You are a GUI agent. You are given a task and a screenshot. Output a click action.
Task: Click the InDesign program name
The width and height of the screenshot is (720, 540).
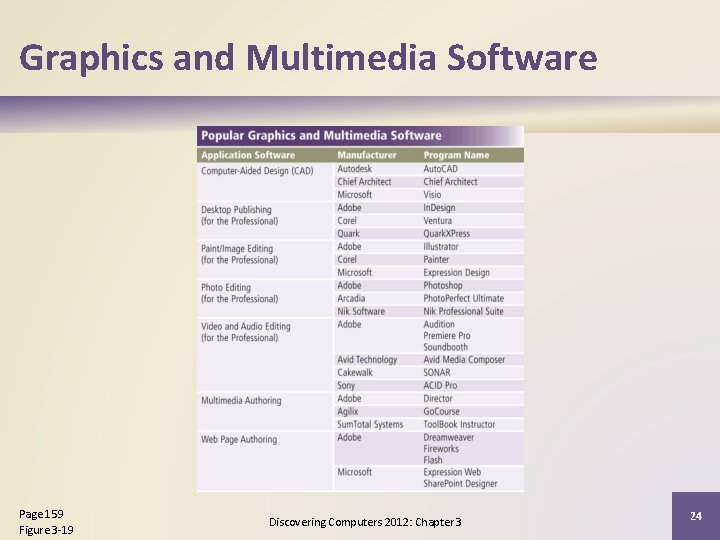coord(439,208)
